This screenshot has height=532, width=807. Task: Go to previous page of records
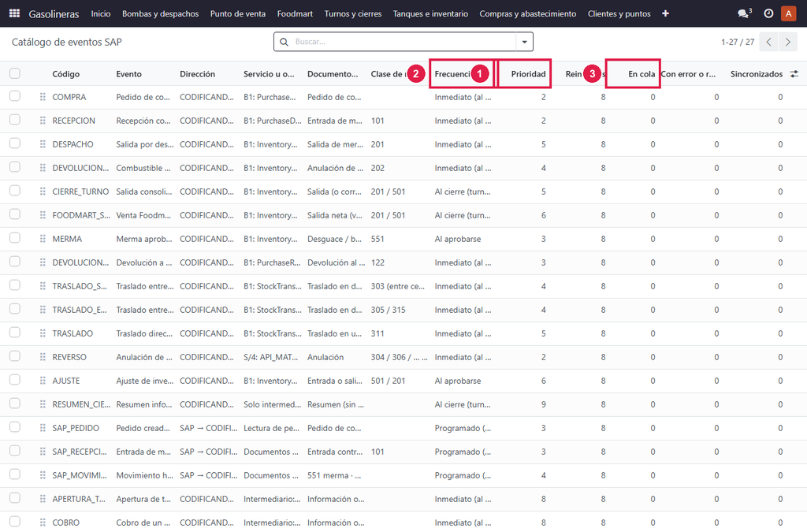pyautogui.click(x=768, y=42)
